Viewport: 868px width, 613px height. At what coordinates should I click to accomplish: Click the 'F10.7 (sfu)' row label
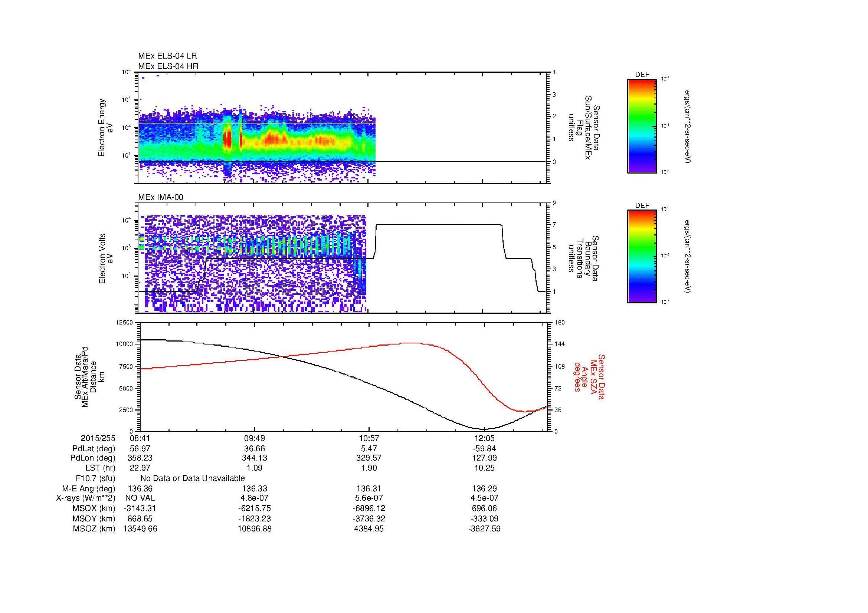[95, 478]
